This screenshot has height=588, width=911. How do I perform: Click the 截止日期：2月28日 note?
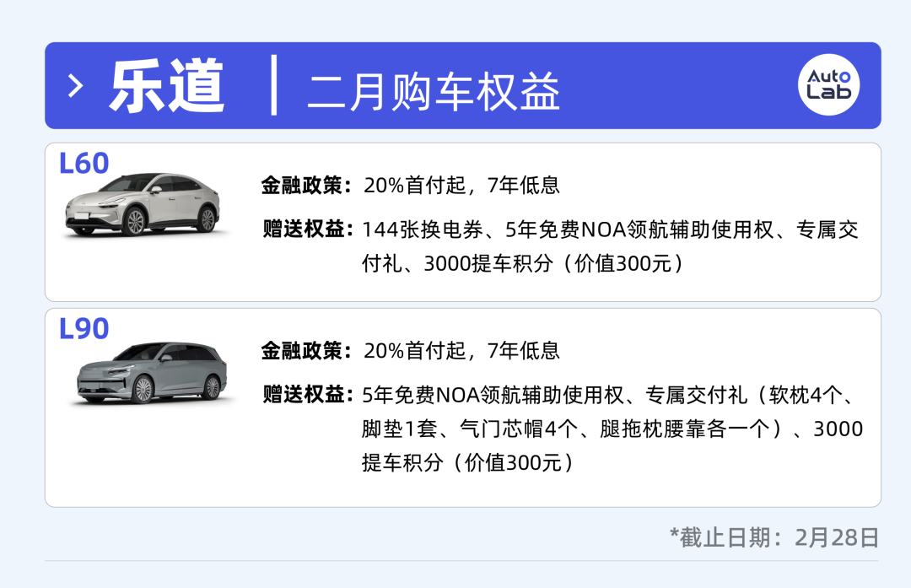(774, 537)
